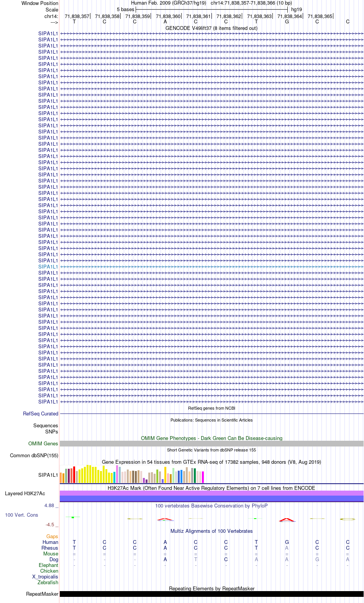Image resolution: width=364 pixels, height=603 pixels.
Task: Click the SIPA1L1 label beside GTEx bars
Action: 48,475
